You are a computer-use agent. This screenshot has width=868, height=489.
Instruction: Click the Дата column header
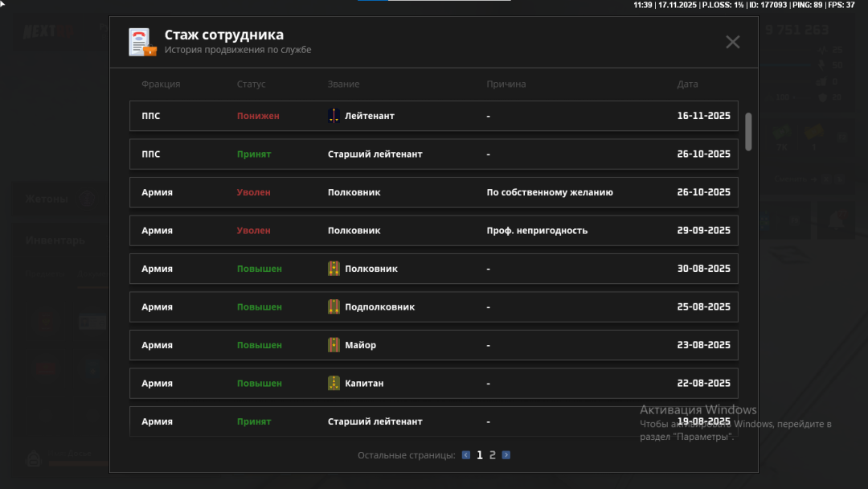point(687,84)
